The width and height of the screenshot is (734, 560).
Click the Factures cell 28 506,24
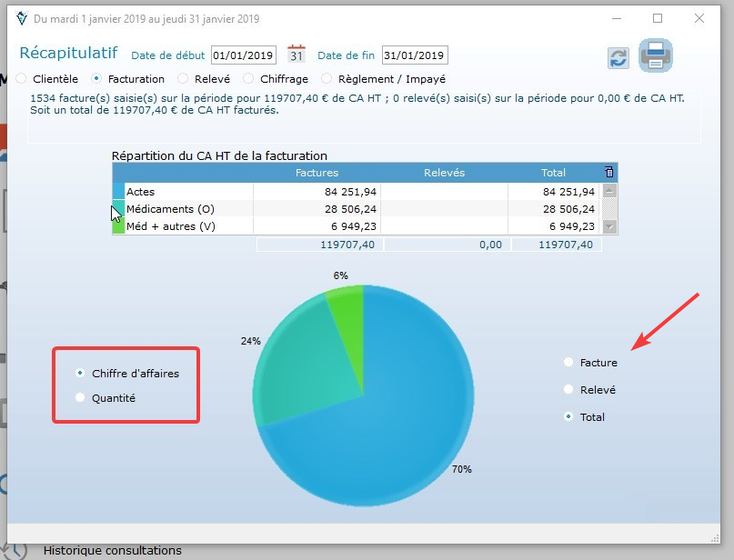[317, 209]
